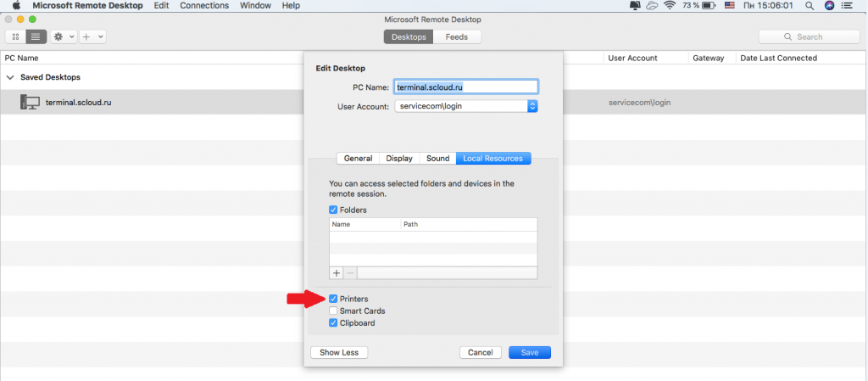Click the Cancel button
The height and width of the screenshot is (381, 868).
pos(480,353)
